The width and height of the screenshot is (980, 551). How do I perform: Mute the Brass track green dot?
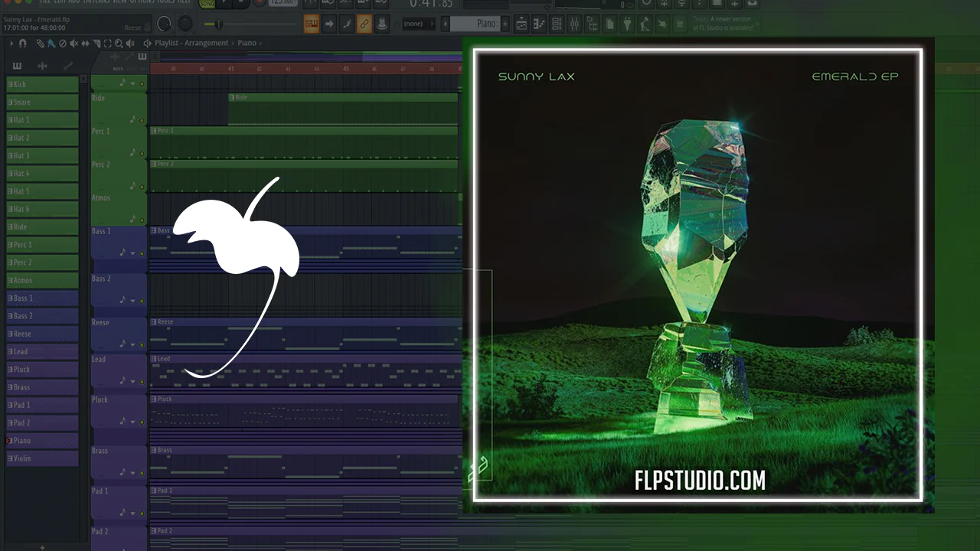(142, 473)
